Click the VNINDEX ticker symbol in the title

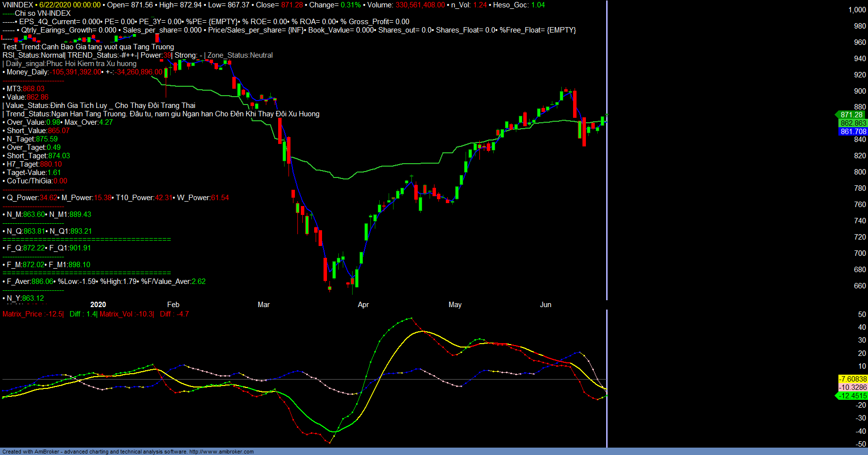18,5
